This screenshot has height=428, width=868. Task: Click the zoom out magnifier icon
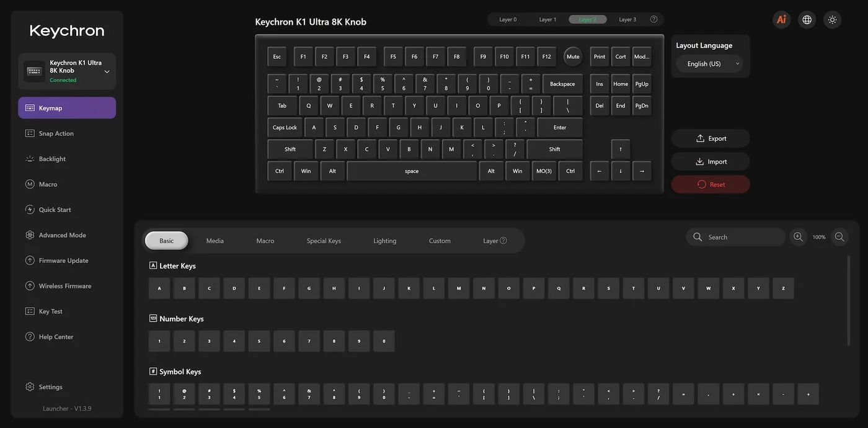pyautogui.click(x=839, y=237)
